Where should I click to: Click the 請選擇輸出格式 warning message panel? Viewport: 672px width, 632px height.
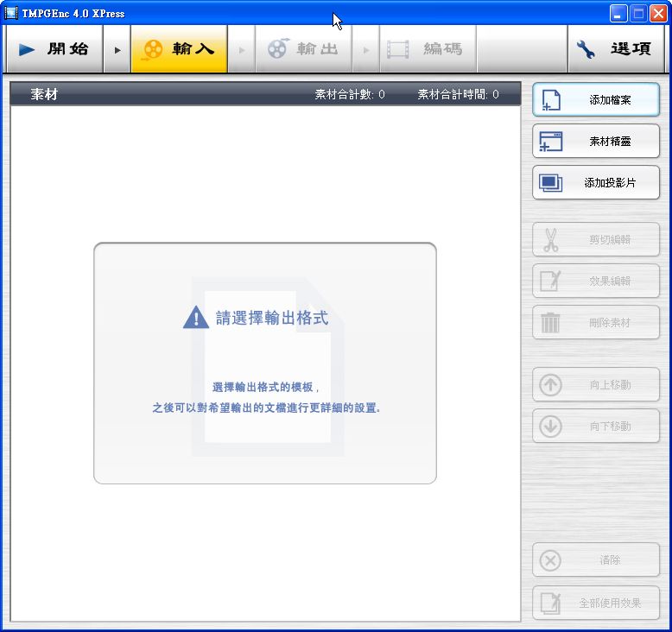265,363
